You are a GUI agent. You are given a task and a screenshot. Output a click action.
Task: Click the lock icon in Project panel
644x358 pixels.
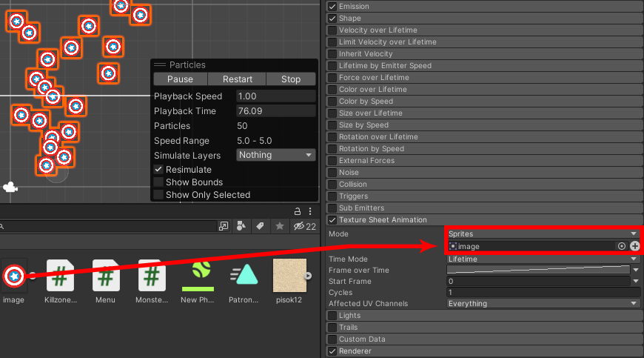click(x=298, y=211)
